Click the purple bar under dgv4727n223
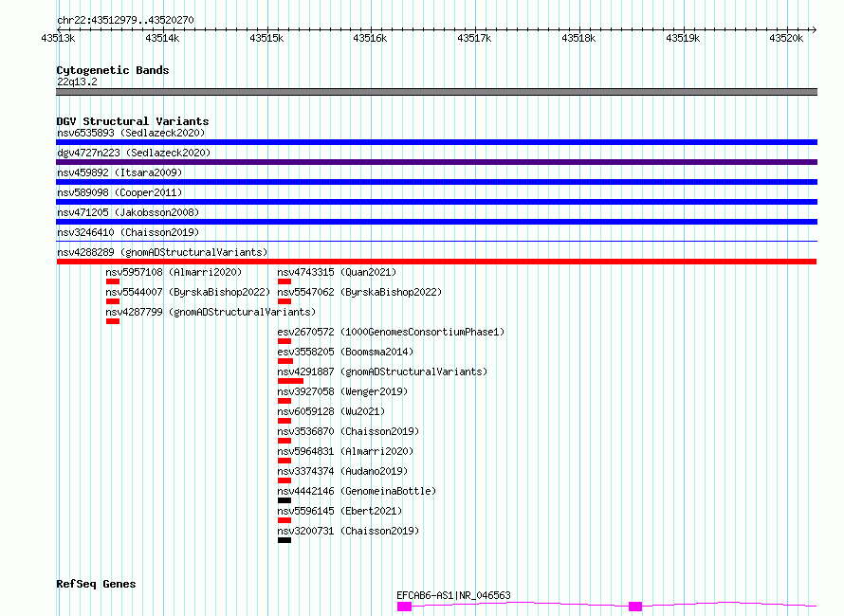 (436, 162)
